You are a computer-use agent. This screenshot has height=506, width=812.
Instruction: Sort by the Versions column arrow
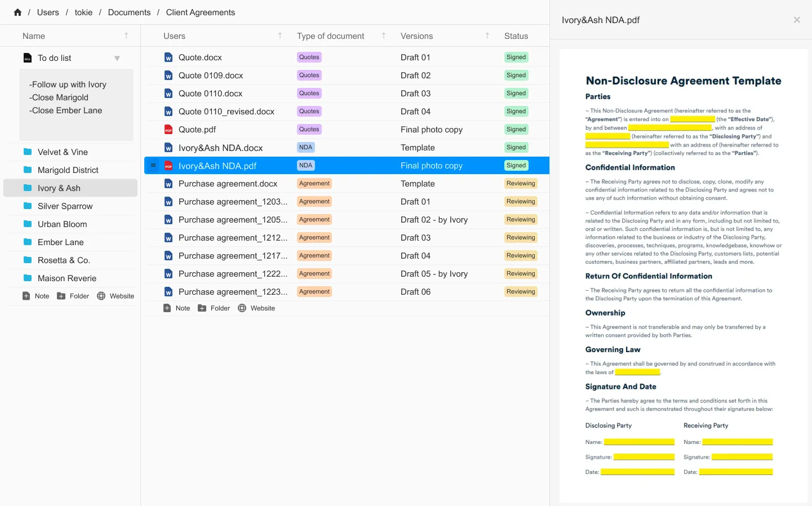[x=487, y=36]
